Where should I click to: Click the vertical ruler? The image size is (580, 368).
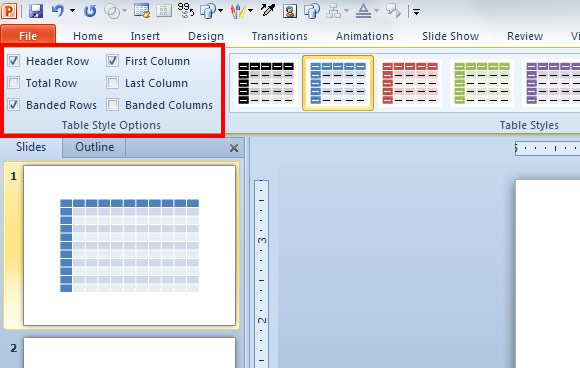click(262, 274)
